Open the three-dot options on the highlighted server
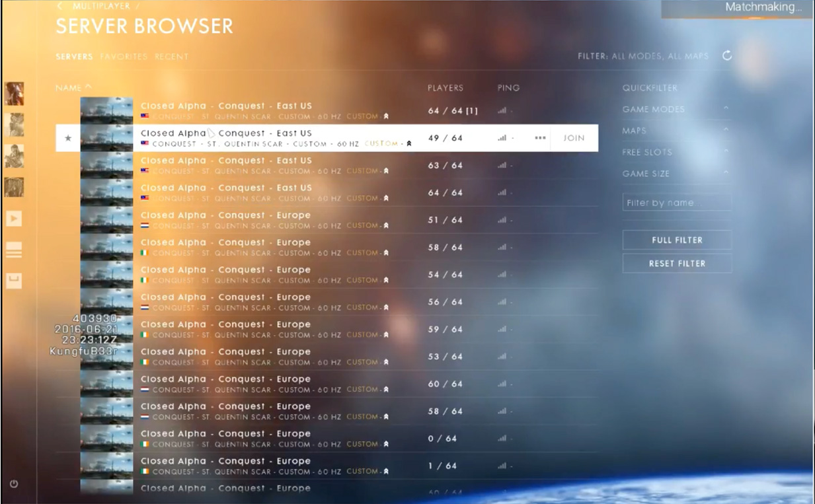Viewport: 815px width, 504px height. (540, 138)
